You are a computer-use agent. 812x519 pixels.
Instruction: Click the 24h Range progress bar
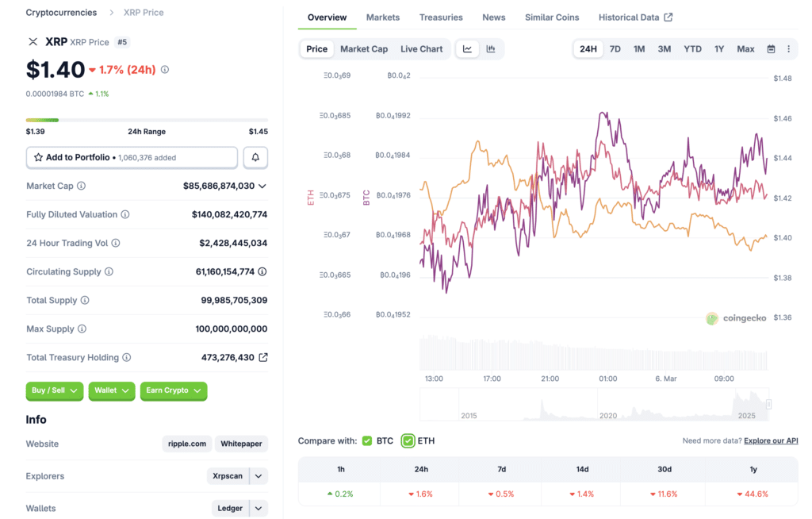(x=147, y=121)
